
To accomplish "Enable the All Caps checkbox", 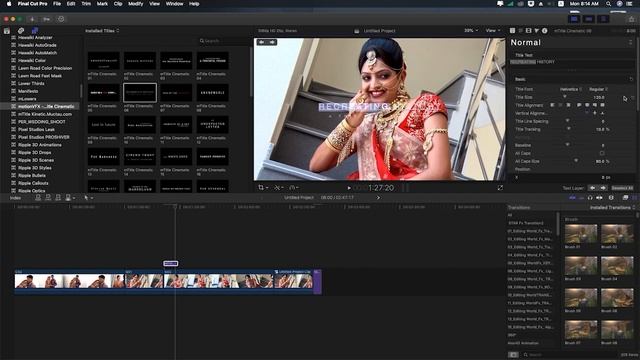I will pyautogui.click(x=602, y=153).
